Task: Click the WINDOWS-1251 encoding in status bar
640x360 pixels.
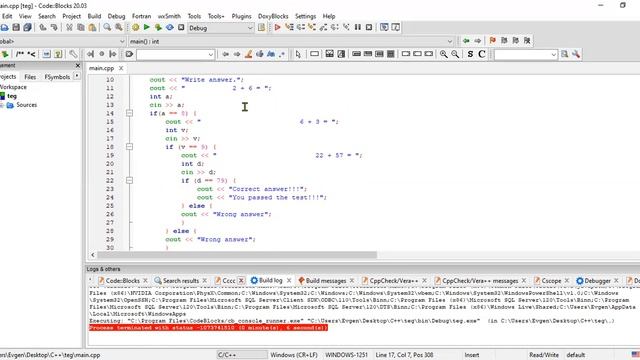Action: coord(347,355)
